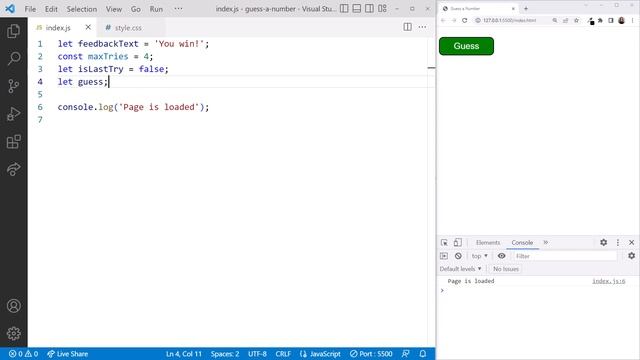Open the Search view in activity bar

coord(13,59)
